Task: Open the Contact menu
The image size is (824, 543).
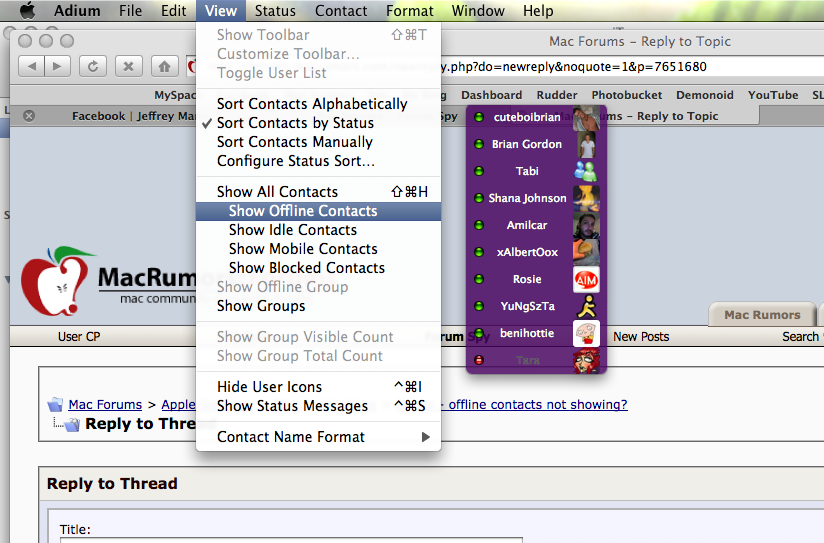Action: 341,11
